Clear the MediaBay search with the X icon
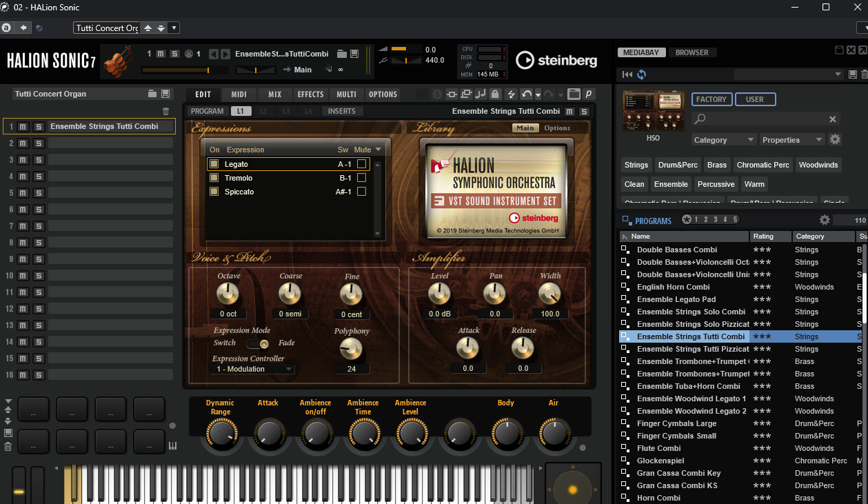The width and height of the screenshot is (868, 504). [833, 119]
